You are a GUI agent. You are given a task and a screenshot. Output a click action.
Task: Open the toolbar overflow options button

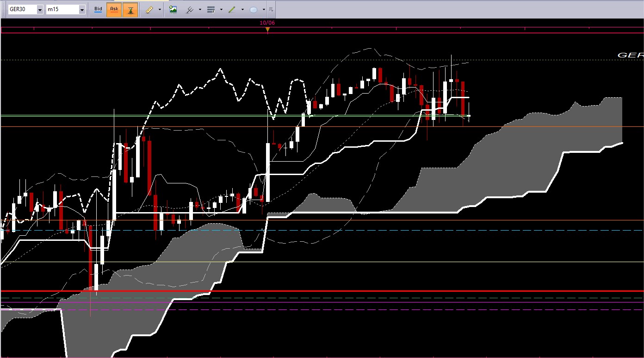pyautogui.click(x=271, y=9)
